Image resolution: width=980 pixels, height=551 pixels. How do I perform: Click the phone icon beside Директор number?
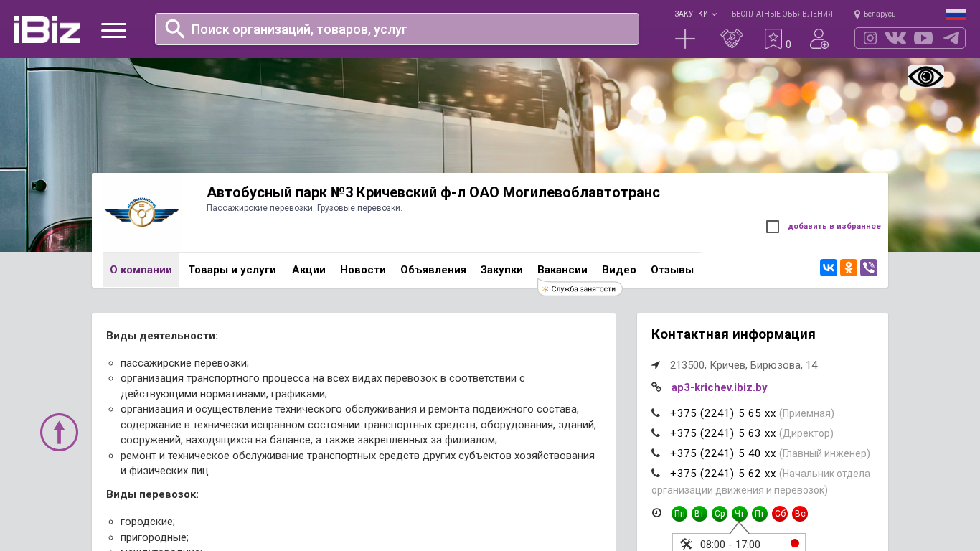coord(656,433)
